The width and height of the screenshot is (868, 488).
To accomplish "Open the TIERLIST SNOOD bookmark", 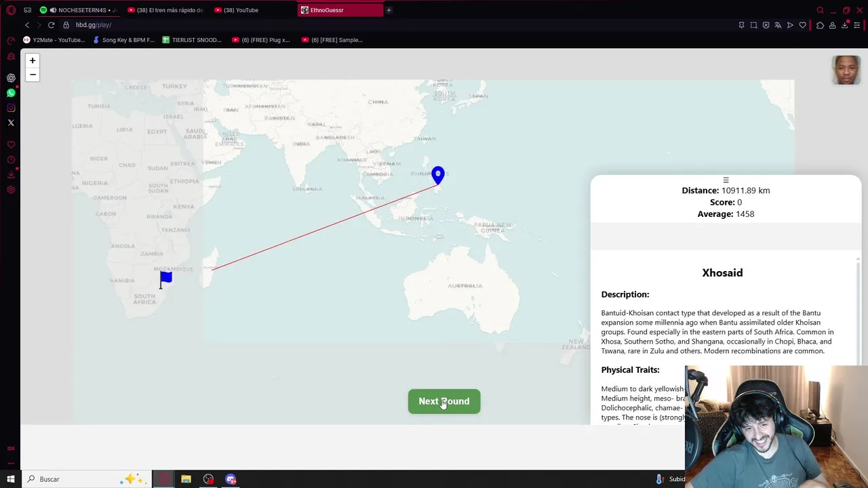I will 192,40.
